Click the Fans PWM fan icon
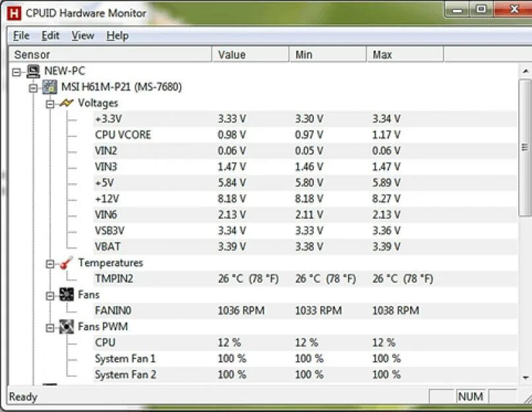The height and width of the screenshot is (412, 532). (x=66, y=326)
